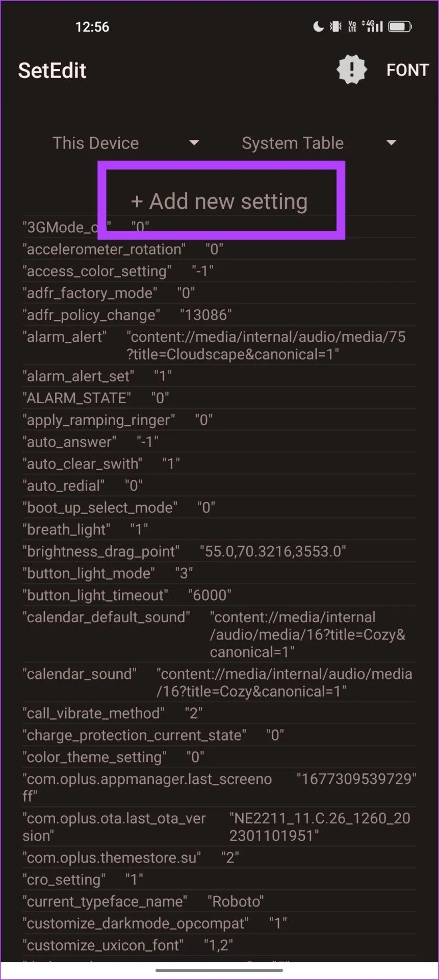Viewport: 439px width, 980px height.
Task: Tap the battery status icon
Action: coord(400,27)
